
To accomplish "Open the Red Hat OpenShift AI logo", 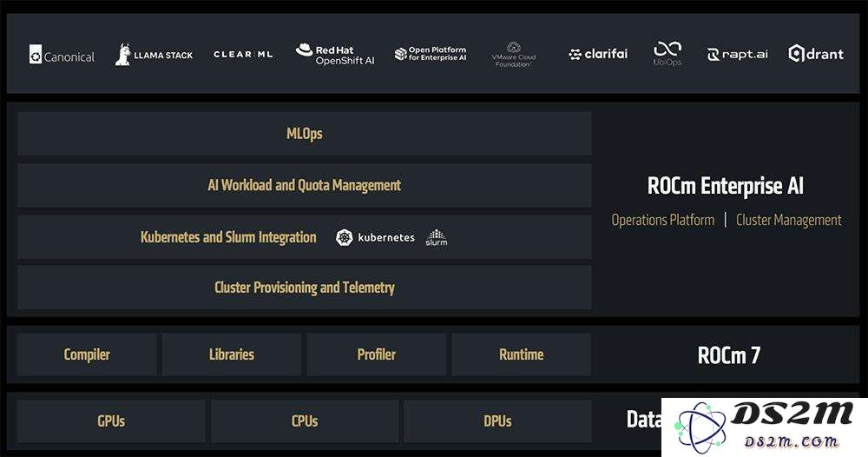I will [335, 54].
